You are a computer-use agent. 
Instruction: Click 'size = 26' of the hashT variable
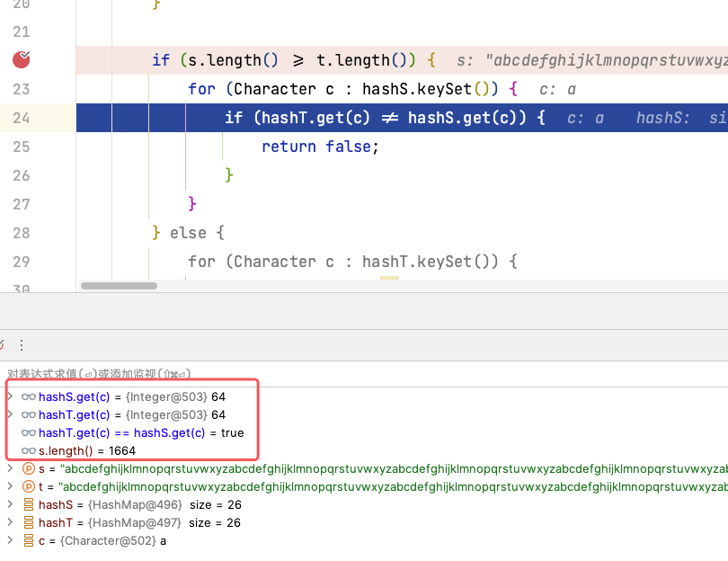pyautogui.click(x=215, y=522)
